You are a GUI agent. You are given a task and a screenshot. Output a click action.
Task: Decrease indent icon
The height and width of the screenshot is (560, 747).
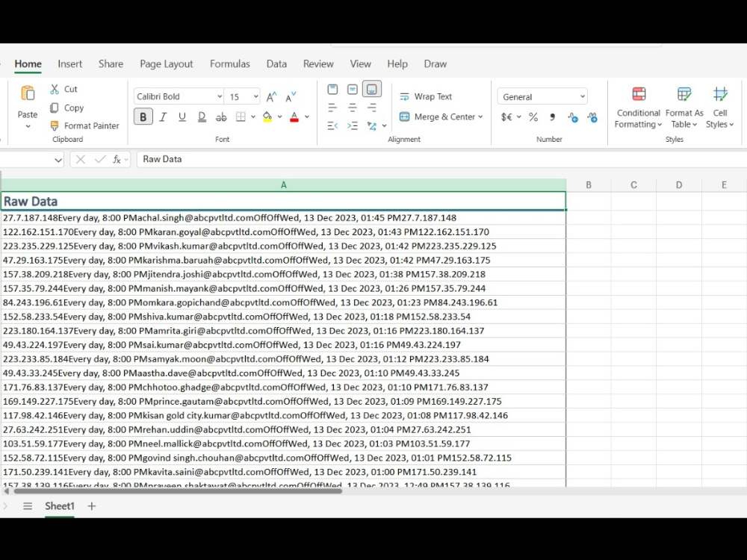[332, 126]
